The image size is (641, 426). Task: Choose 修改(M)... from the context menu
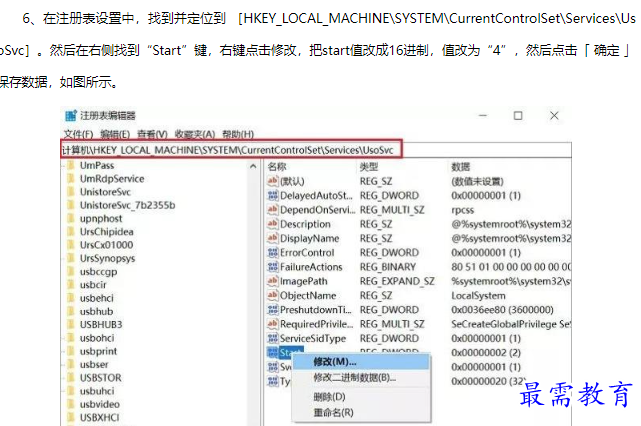(361, 362)
